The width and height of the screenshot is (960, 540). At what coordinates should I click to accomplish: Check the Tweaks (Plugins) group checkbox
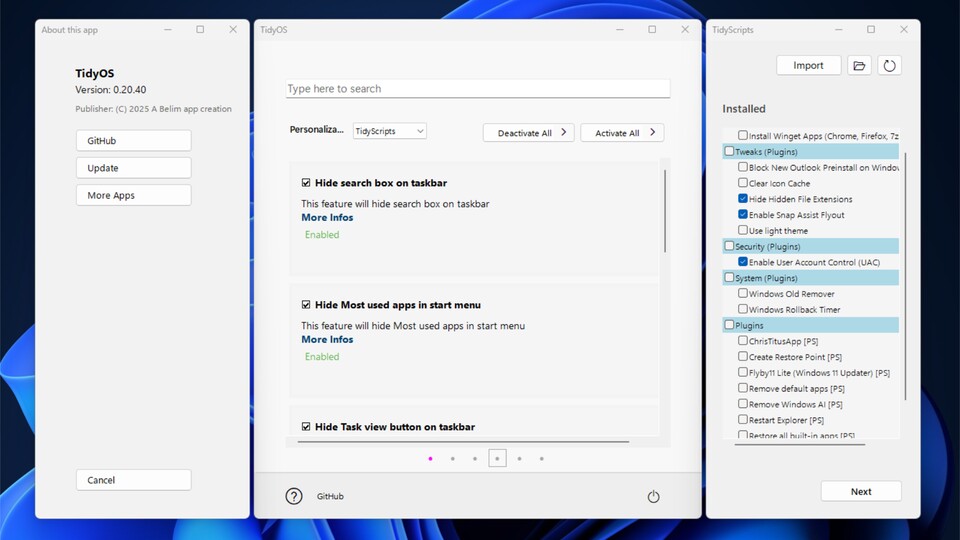click(x=729, y=151)
